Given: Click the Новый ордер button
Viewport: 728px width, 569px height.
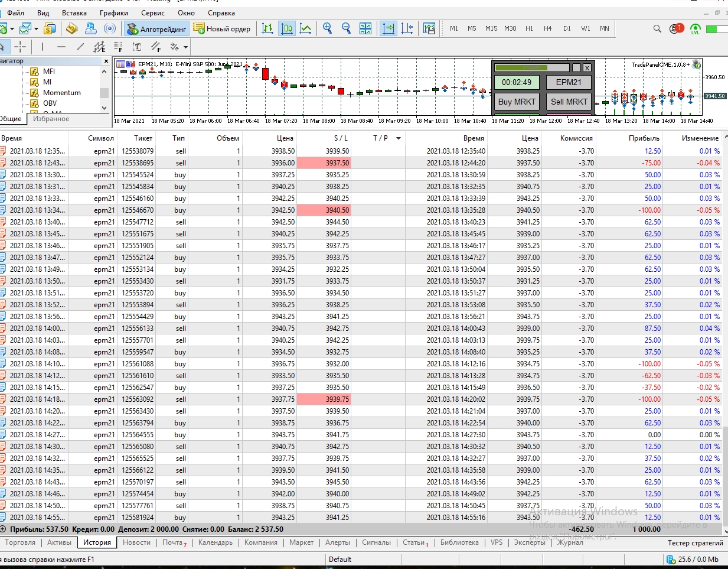Looking at the screenshot, I should click(x=222, y=28).
